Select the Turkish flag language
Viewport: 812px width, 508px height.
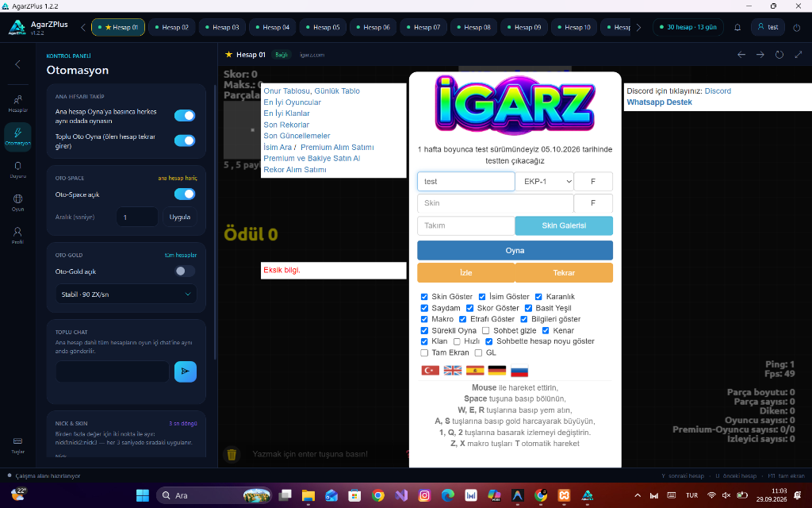point(431,370)
